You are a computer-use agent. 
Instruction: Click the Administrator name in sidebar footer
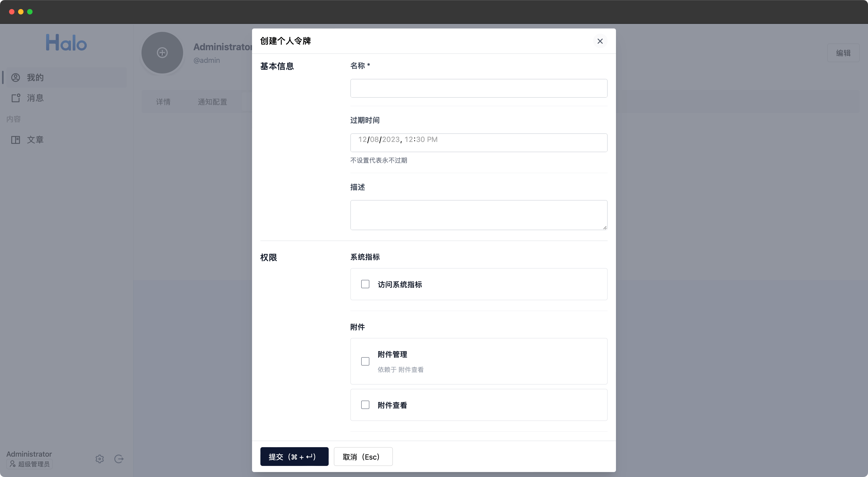click(29, 454)
